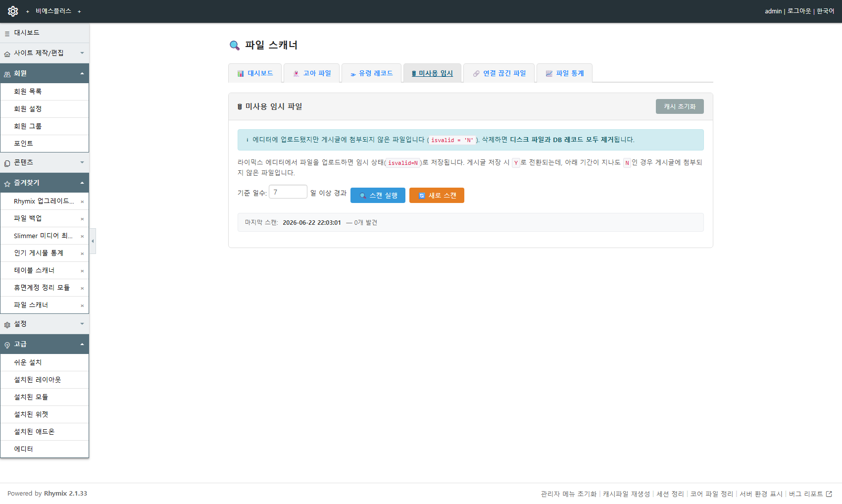Open the 연결 끊긴 파일 tab
Viewport: 842px width, 504px height.
tap(499, 73)
